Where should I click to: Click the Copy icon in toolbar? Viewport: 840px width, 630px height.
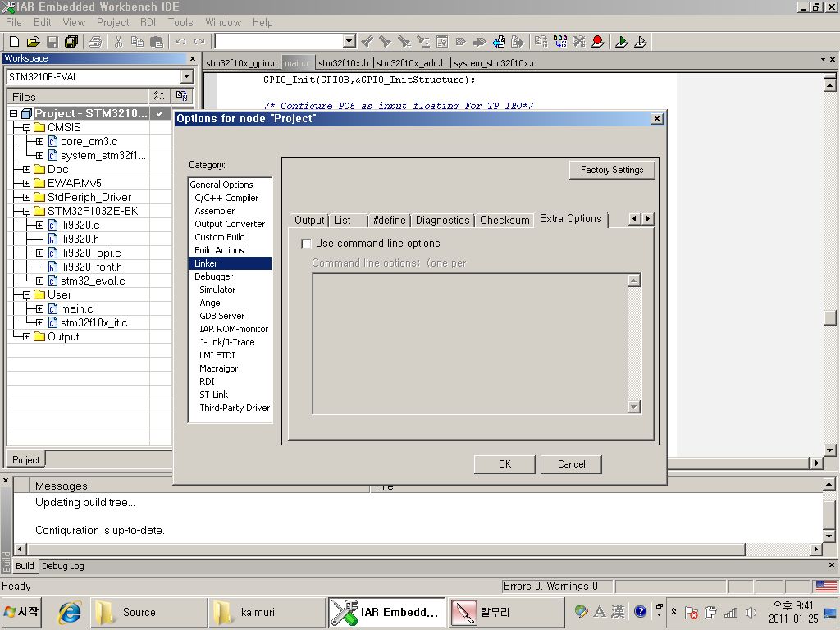point(137,41)
